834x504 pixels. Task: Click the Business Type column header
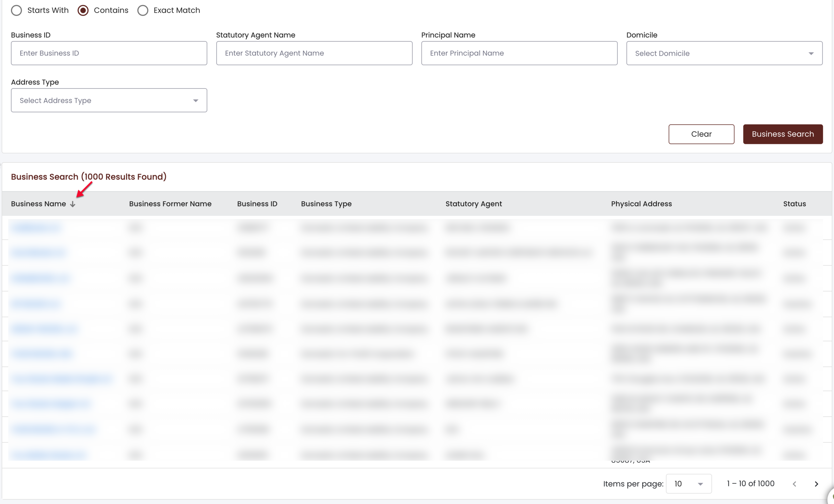tap(326, 204)
